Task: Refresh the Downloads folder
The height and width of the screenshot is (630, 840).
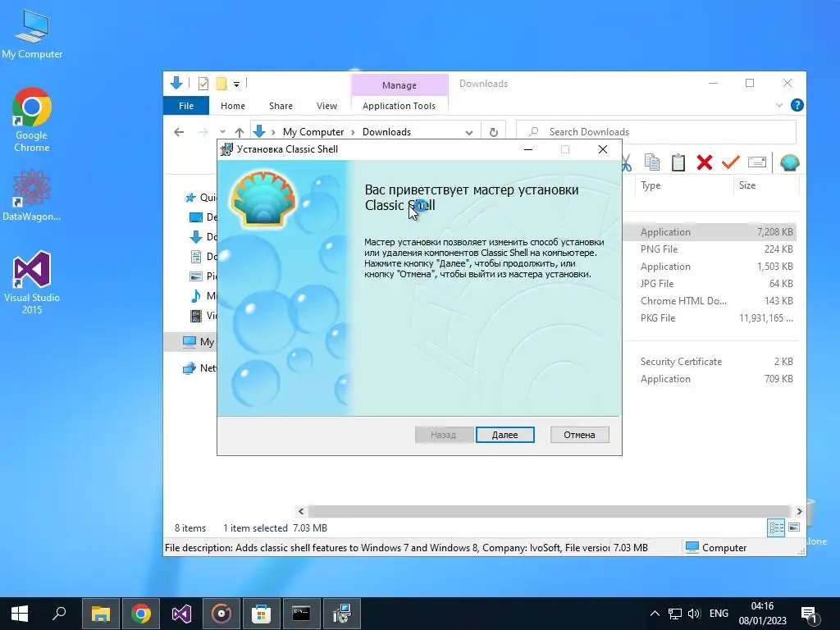Action: pos(493,132)
